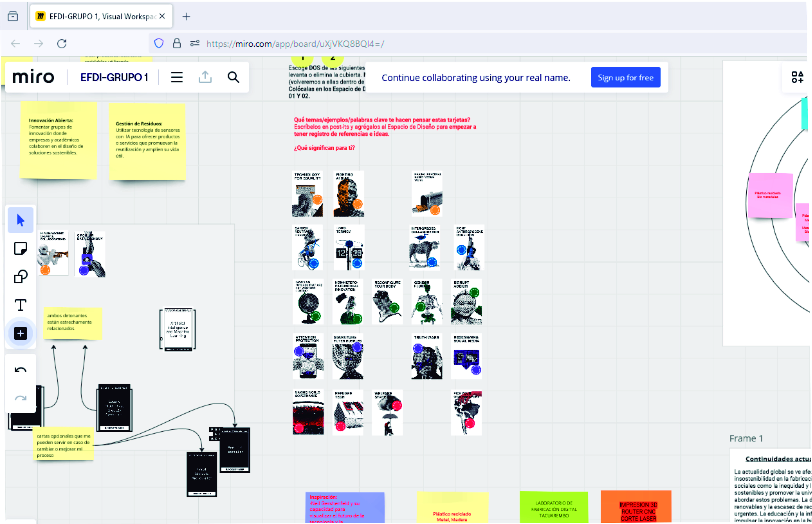Select the Non-heteropatriarchal Innovation card

pos(347,302)
